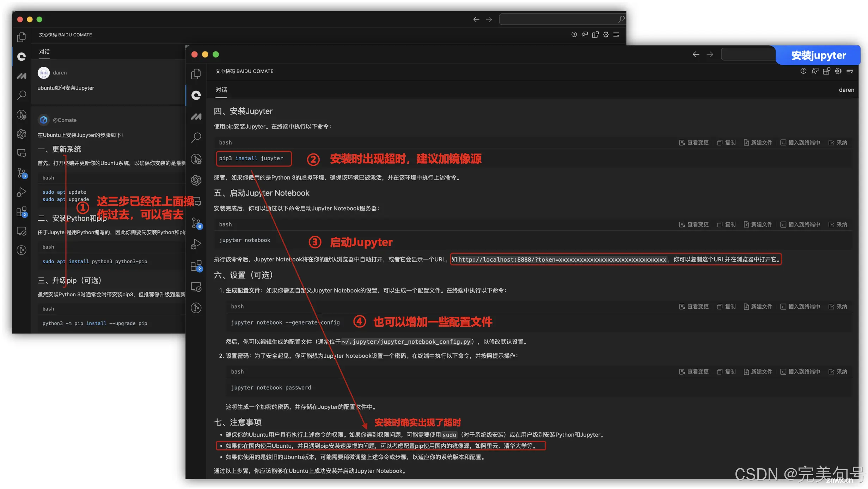Click 采纳 for pip3 install jupyter block
This screenshot has width=868, height=489.
click(838, 143)
